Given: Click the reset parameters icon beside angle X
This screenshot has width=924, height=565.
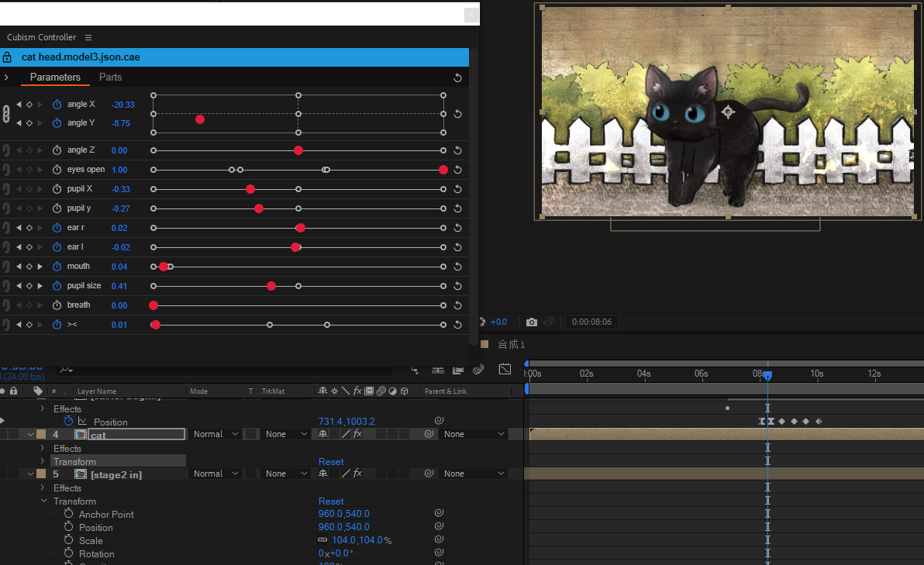Looking at the screenshot, I should click(457, 113).
